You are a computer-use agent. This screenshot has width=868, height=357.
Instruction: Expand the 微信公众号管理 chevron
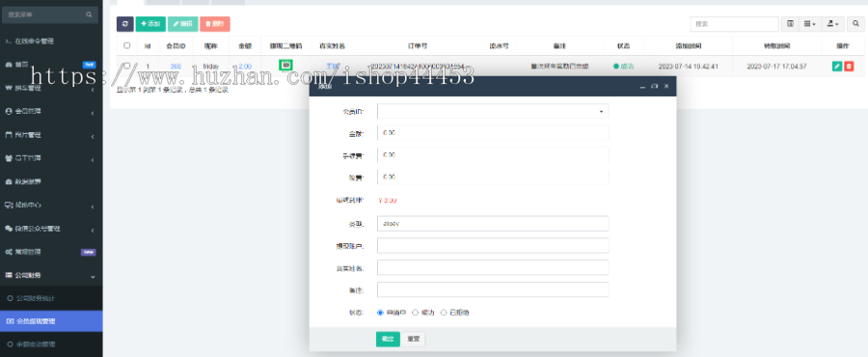pyautogui.click(x=93, y=231)
